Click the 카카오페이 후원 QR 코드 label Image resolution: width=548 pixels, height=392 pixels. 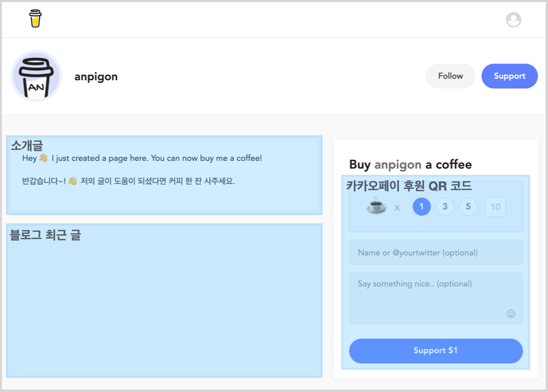coord(409,186)
